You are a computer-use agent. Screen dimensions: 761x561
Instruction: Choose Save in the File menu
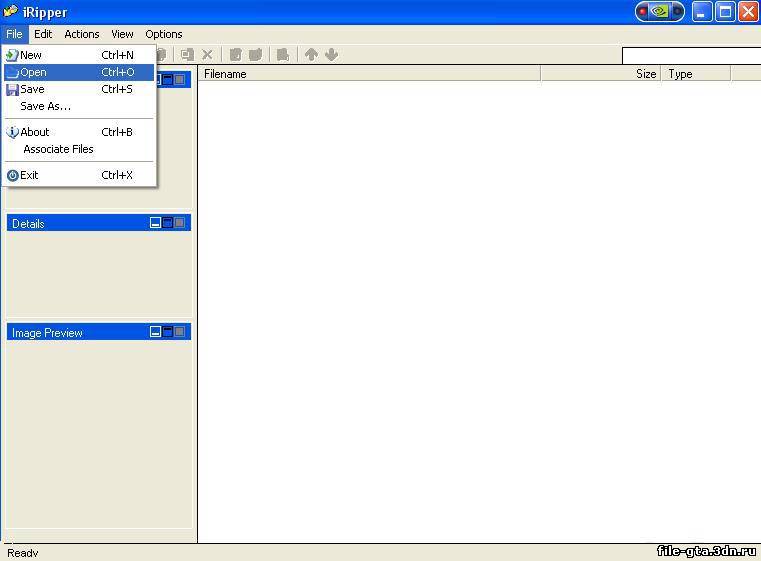click(x=79, y=89)
